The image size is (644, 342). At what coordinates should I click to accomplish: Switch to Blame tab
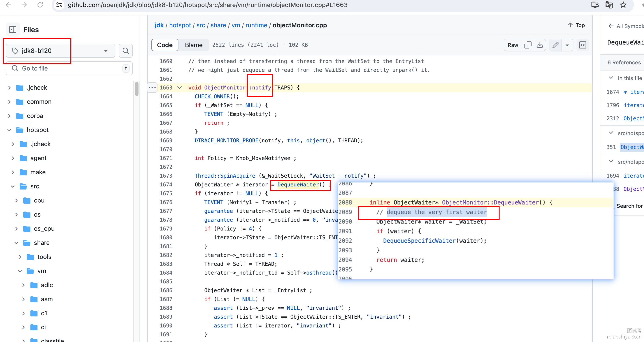click(x=193, y=45)
